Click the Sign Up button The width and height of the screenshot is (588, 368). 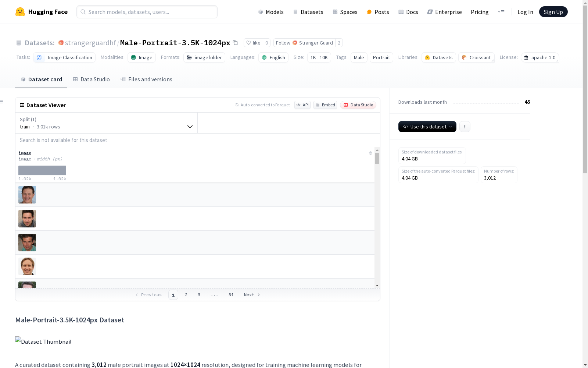click(x=553, y=12)
